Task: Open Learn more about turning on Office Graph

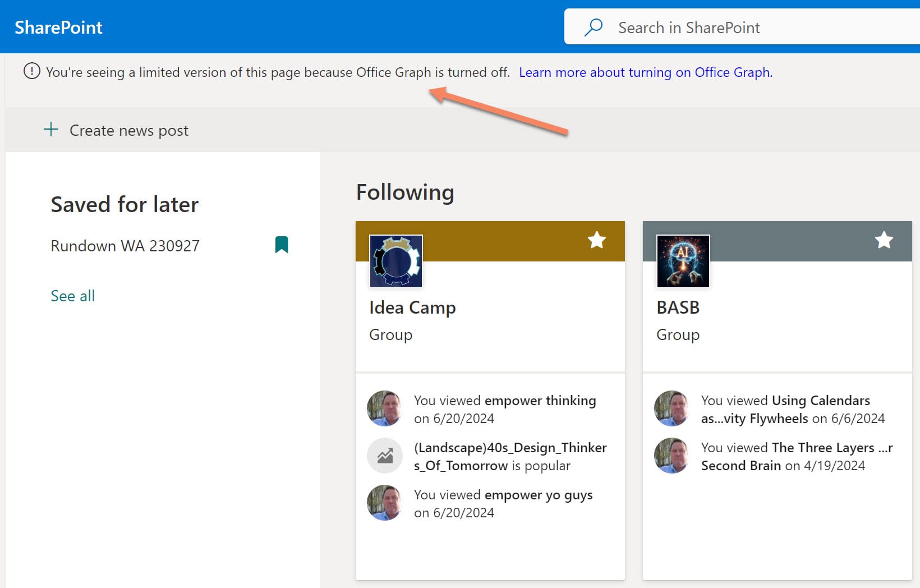Action: tap(645, 72)
